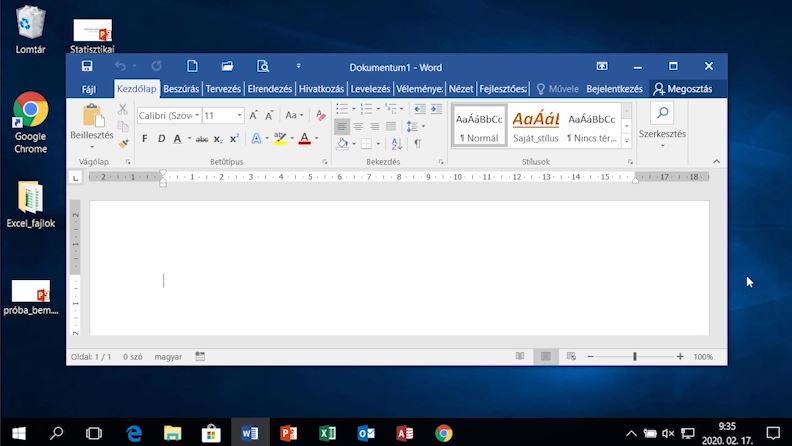This screenshot has height=446, width=792.
Task: Click the Format Painter brush icon
Action: 123,143
